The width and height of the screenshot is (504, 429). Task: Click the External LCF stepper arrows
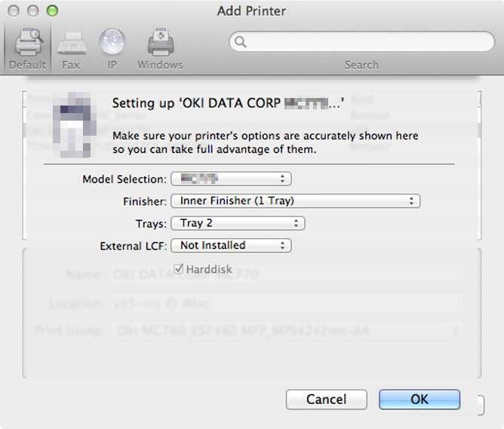(x=282, y=246)
